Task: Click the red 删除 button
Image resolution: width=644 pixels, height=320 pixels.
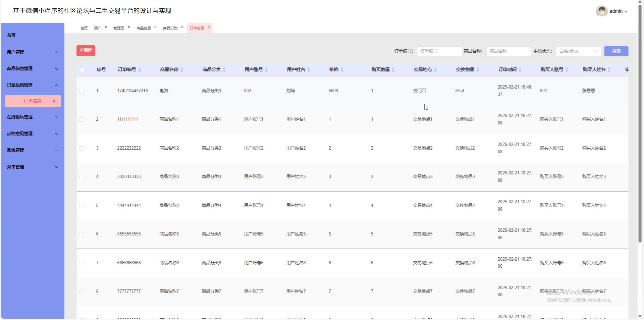Action: [x=86, y=50]
